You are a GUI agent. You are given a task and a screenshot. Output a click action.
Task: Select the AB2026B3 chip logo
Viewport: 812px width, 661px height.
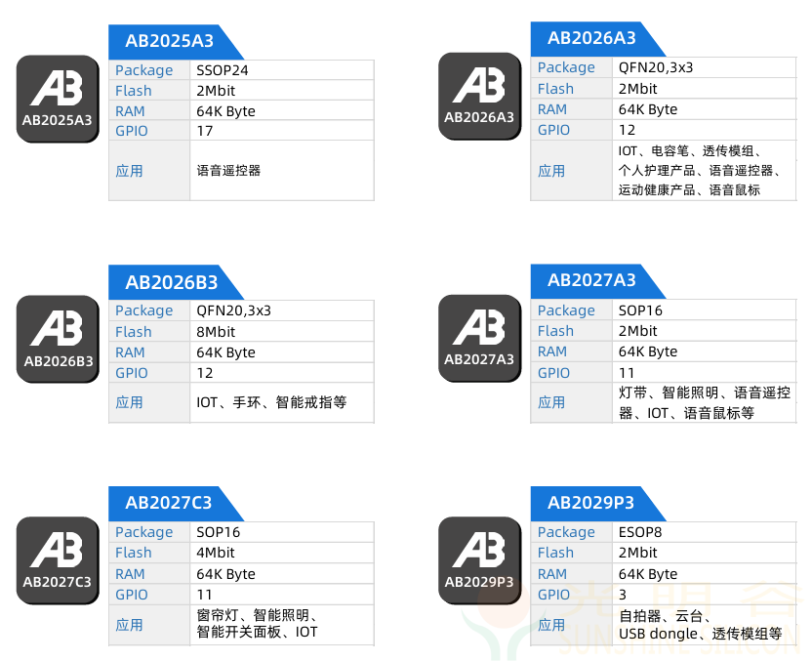pos(57,338)
